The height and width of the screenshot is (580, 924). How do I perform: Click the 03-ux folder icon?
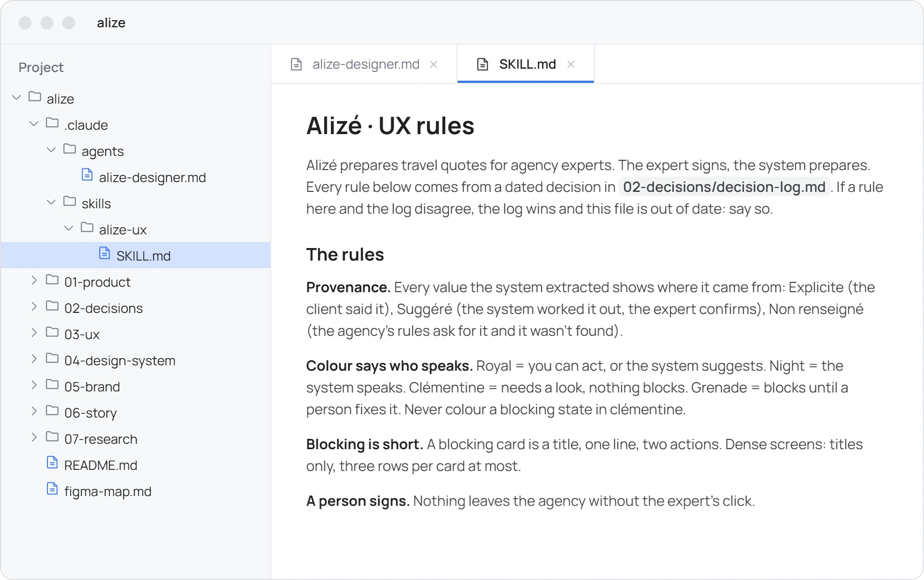(x=52, y=332)
